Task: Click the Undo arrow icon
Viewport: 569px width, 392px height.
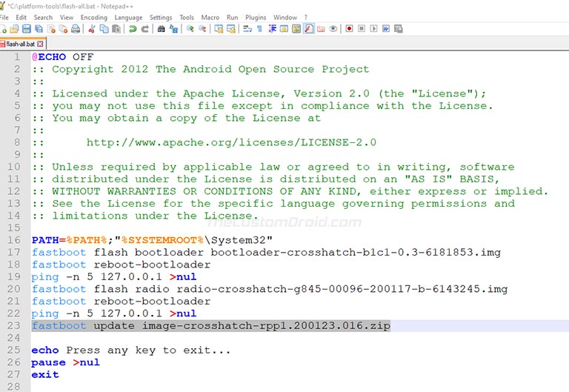Action: pyautogui.click(x=133, y=29)
